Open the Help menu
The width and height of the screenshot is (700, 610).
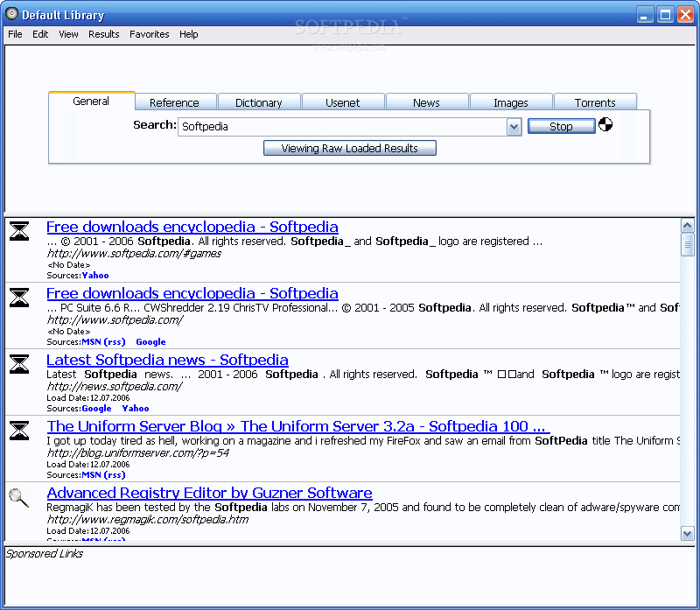[x=188, y=34]
